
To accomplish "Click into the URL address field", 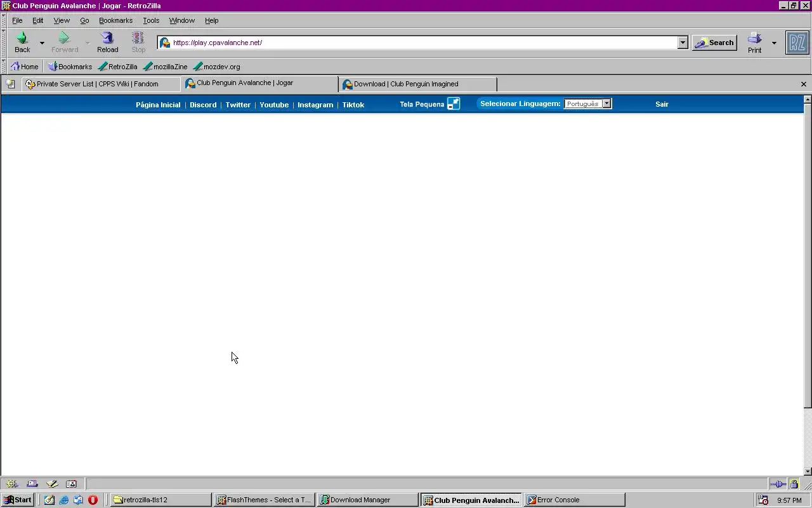I will point(424,43).
